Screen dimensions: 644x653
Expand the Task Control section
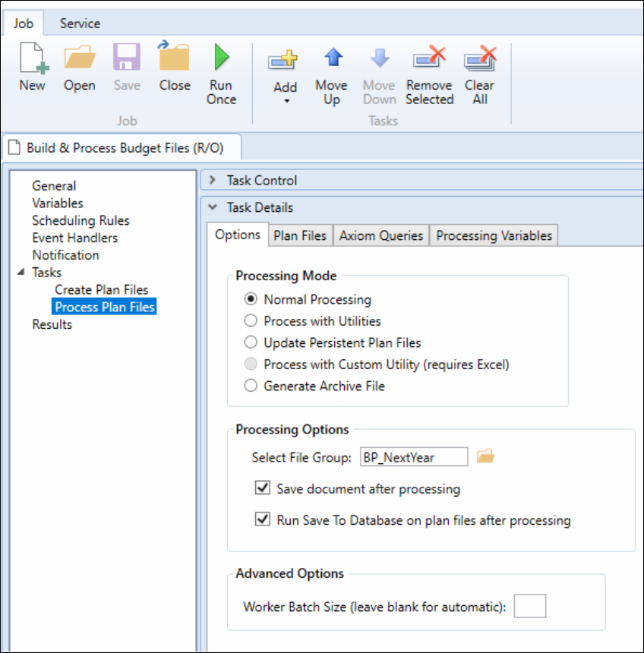tap(213, 181)
